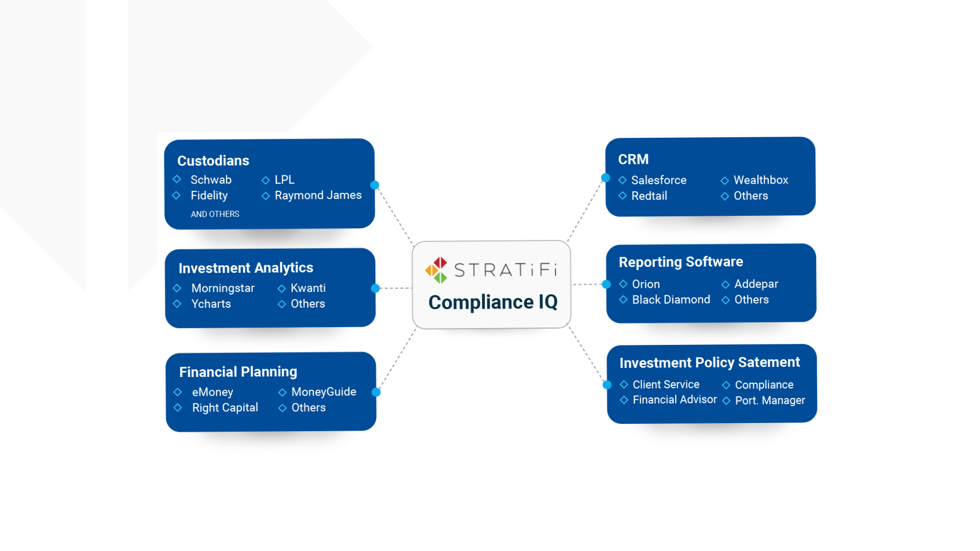Image resolution: width=980 pixels, height=551 pixels.
Task: Click the Compliance IQ center title
Action: click(x=493, y=302)
